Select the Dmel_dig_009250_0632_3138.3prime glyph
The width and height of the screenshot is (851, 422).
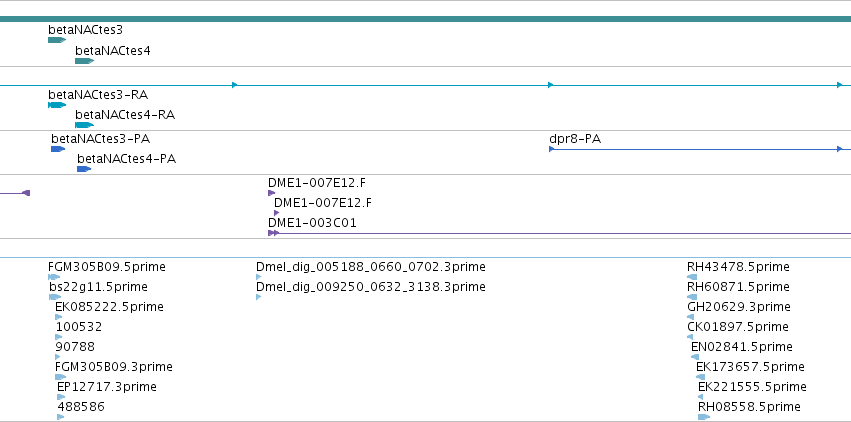[x=258, y=297]
